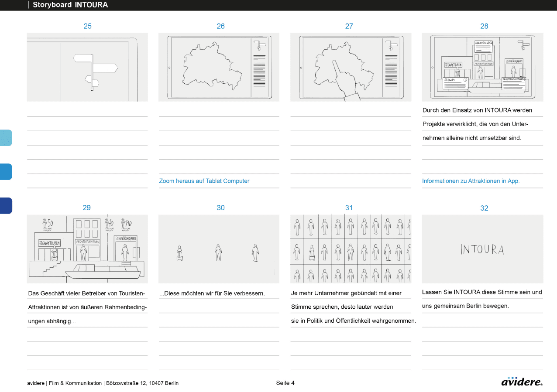Click the pointing hand in frame 27
This screenshot has height=392, width=557.
(x=346, y=81)
